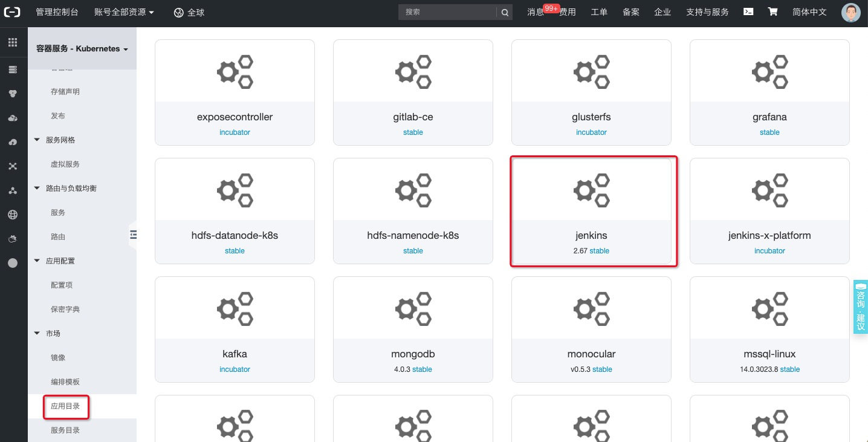
Task: Click the mssql-linux gears icon
Action: tap(769, 310)
